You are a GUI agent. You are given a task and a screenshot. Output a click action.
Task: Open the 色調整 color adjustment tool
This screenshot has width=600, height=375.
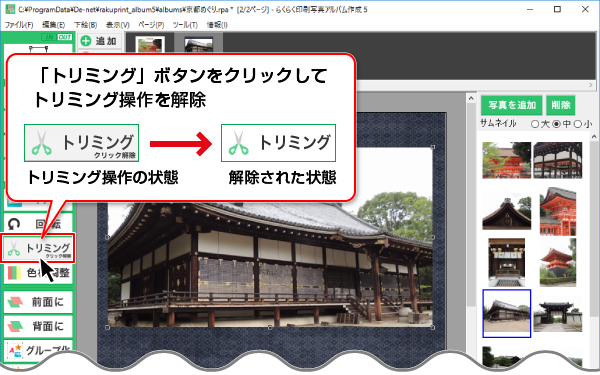click(38, 273)
